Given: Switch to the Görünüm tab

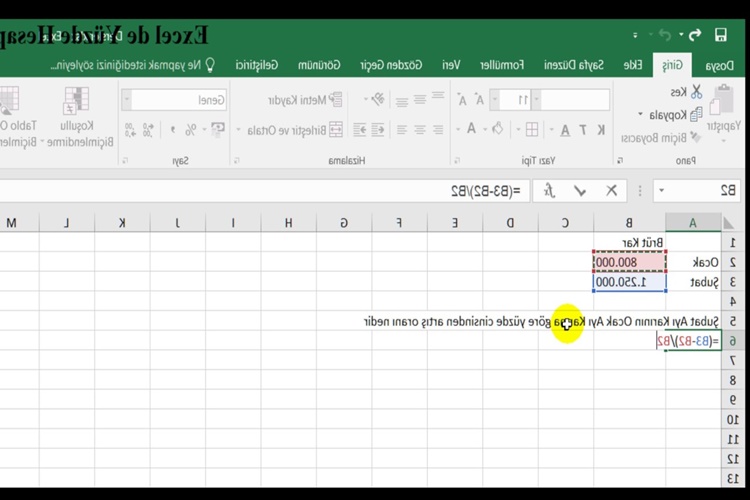Looking at the screenshot, I should click(319, 65).
